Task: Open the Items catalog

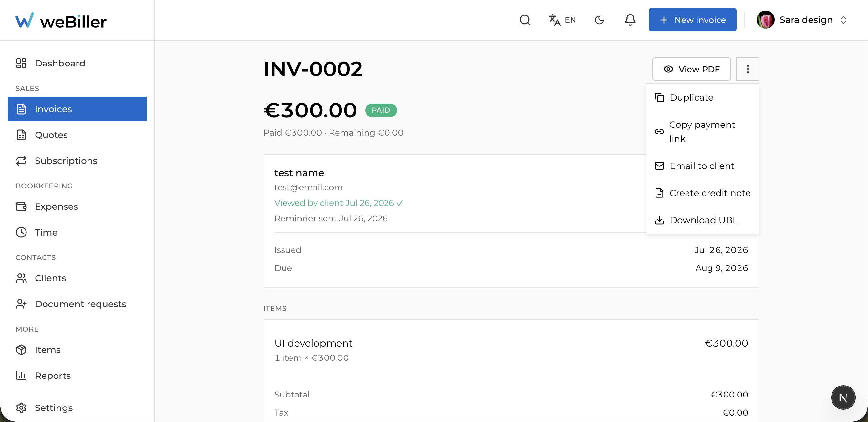Action: tap(77, 350)
